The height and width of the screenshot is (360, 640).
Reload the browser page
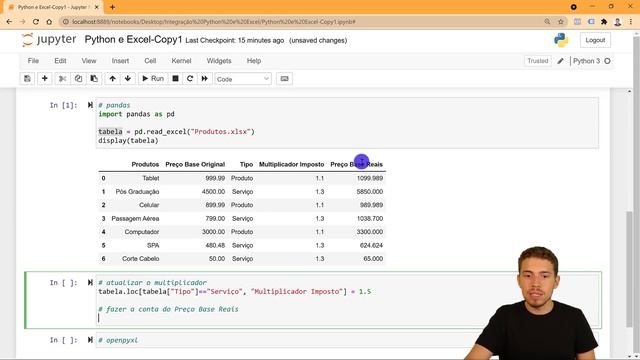pyautogui.click(x=36, y=22)
